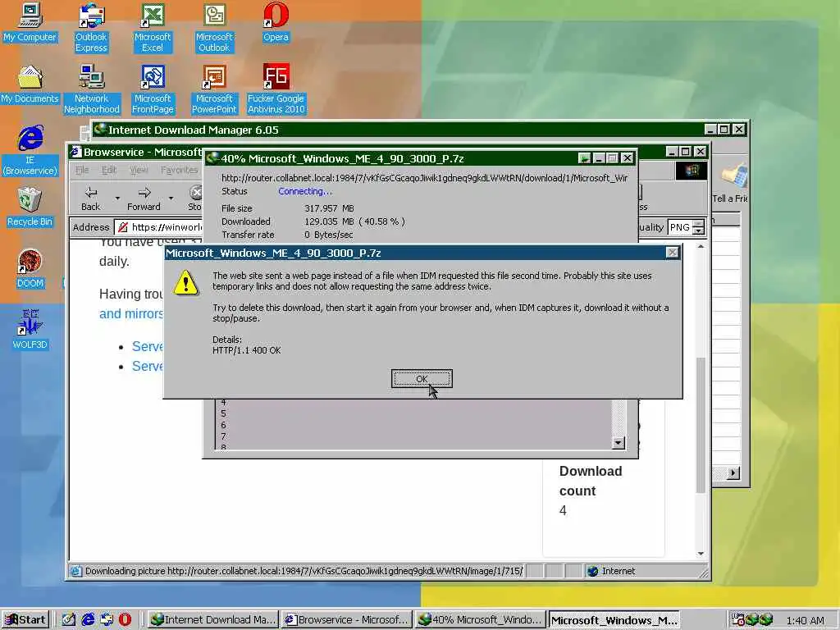Screen dimensions: 840x630
Task: Switch to Browservice taskbar button
Action: (x=346, y=620)
